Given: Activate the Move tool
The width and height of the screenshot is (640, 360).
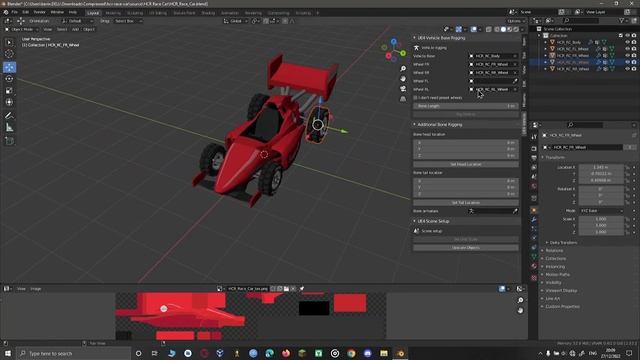Looking at the screenshot, I should (9, 67).
